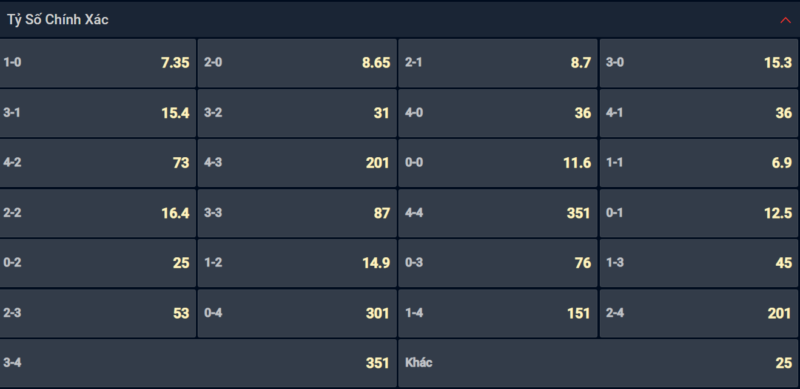Select the 3-1 score cell
The image size is (800, 389).
97,113
